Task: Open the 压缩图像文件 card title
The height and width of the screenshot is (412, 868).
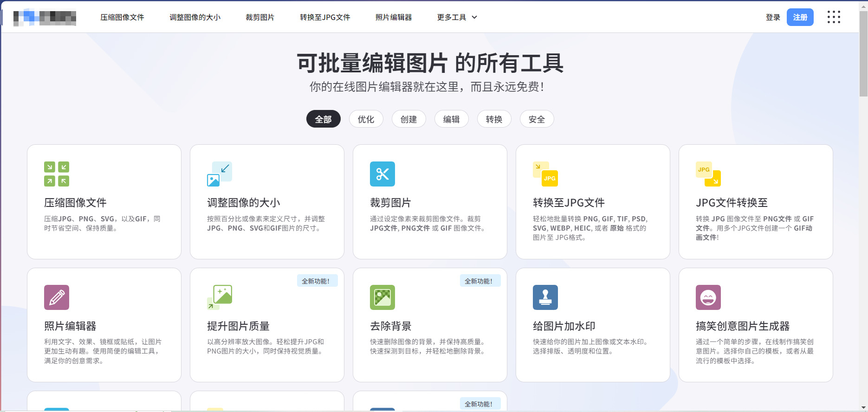Action: point(75,203)
